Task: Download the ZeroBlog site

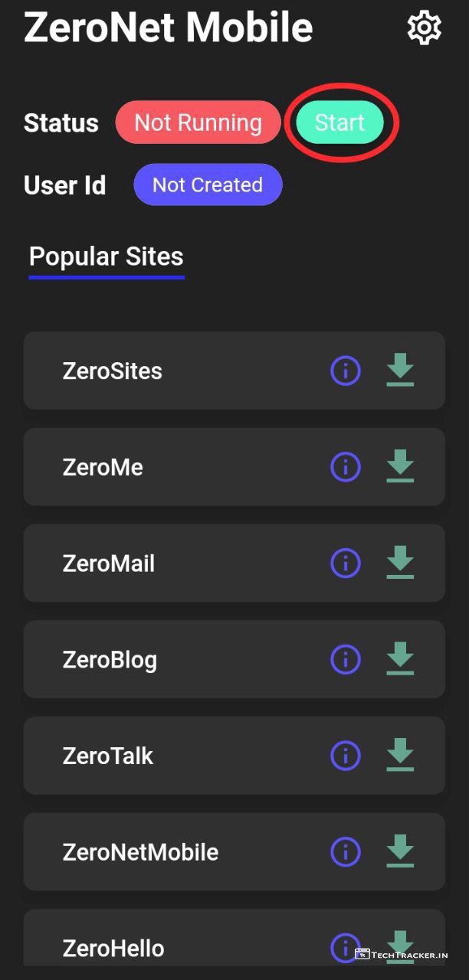Action: point(400,659)
